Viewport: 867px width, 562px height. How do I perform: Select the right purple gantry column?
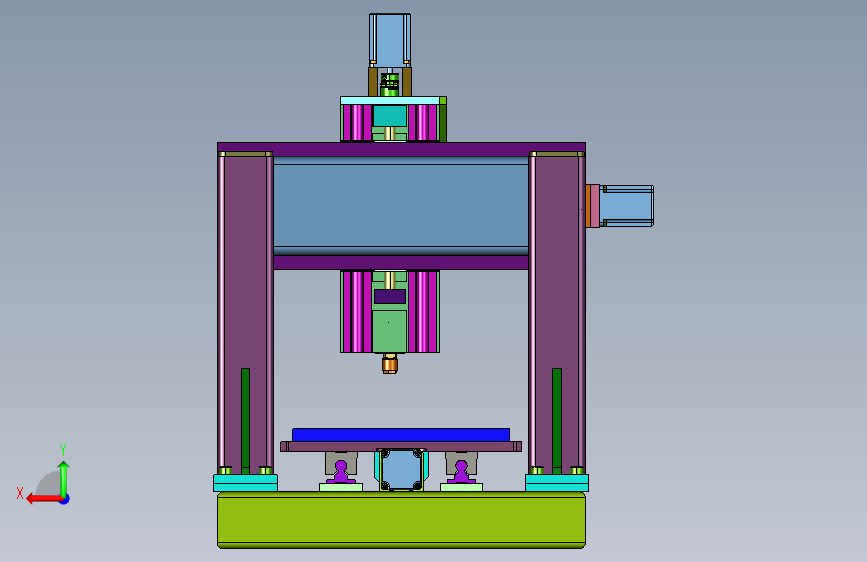click(x=557, y=313)
